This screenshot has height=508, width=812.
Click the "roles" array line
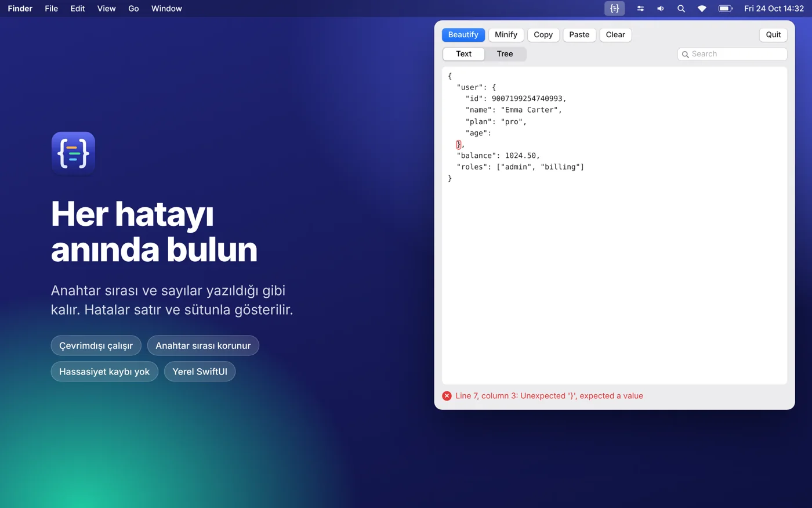point(520,167)
